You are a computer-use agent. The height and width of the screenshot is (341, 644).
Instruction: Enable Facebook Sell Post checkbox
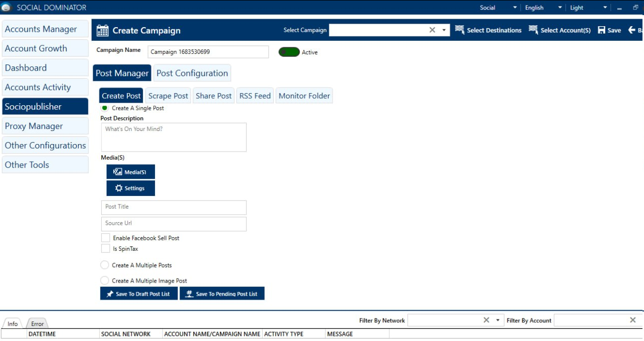tap(106, 238)
